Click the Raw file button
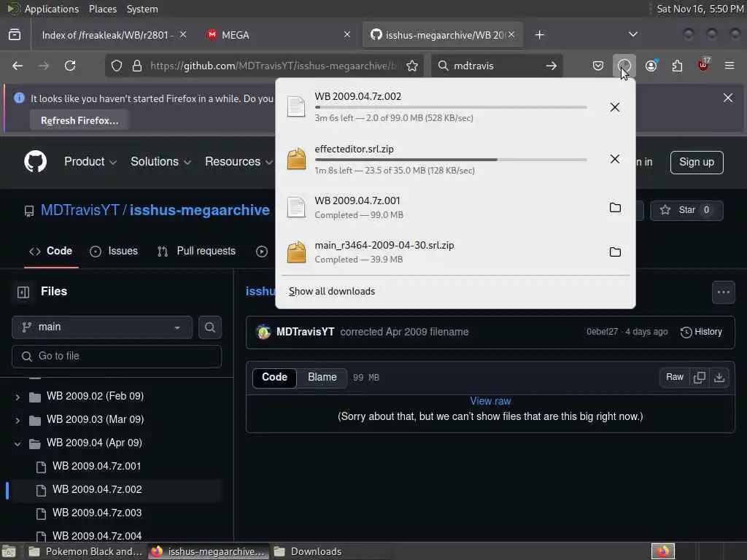 click(x=675, y=378)
